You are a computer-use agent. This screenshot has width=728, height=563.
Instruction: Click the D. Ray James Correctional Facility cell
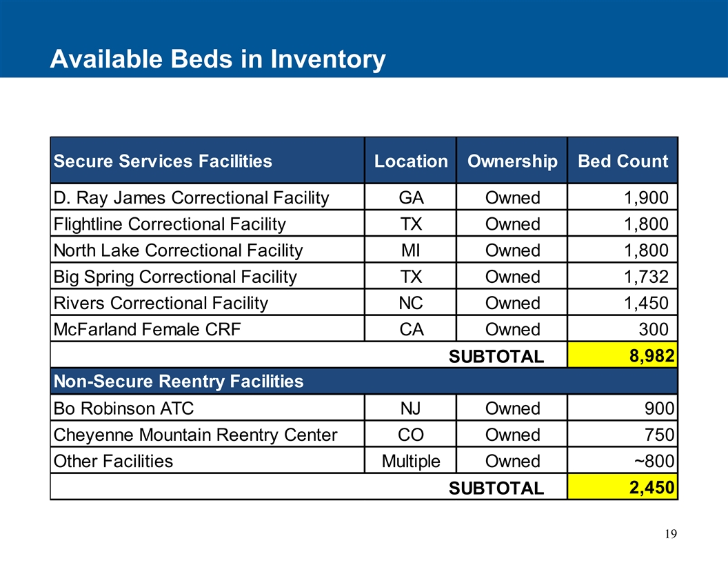point(191,198)
